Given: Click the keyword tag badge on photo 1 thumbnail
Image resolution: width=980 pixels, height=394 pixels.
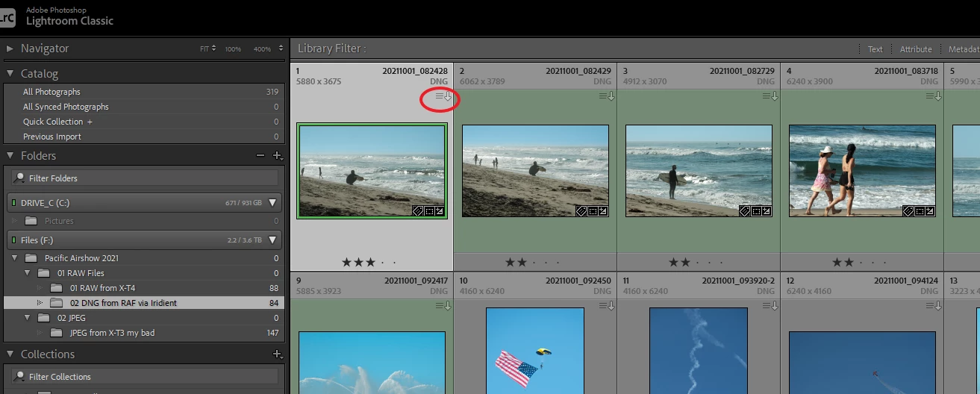Looking at the screenshot, I should [x=419, y=211].
